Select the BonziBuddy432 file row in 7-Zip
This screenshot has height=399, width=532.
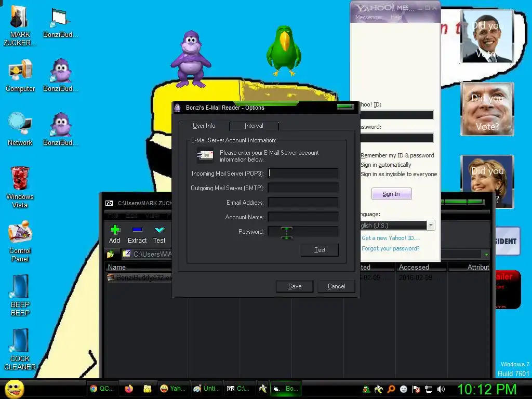[x=139, y=277]
